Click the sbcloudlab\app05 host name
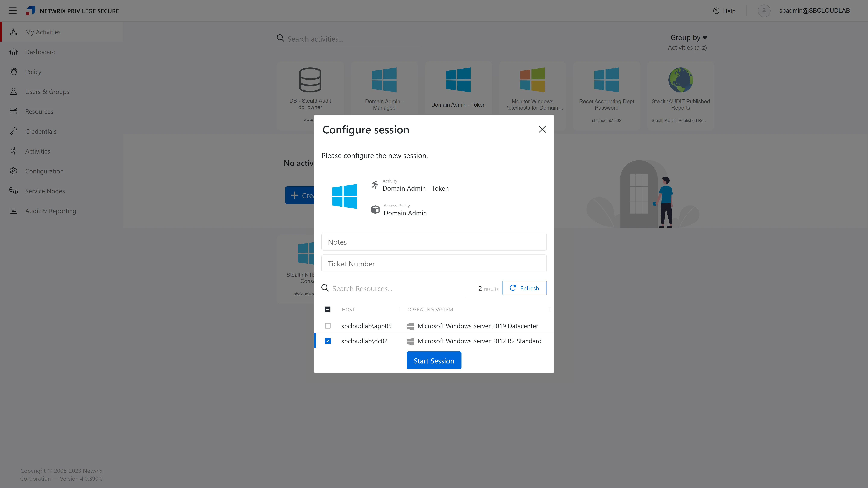The image size is (868, 488). [366, 326]
